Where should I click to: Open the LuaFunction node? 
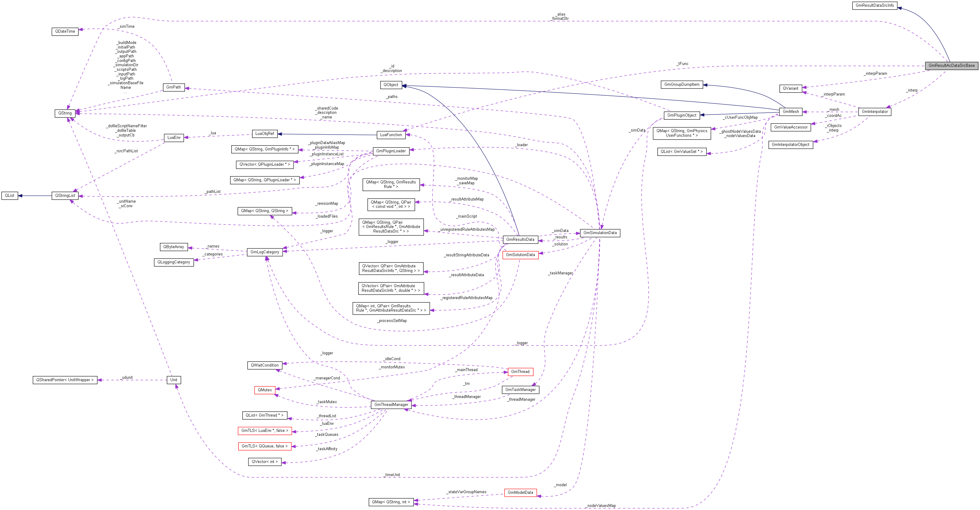(x=391, y=135)
